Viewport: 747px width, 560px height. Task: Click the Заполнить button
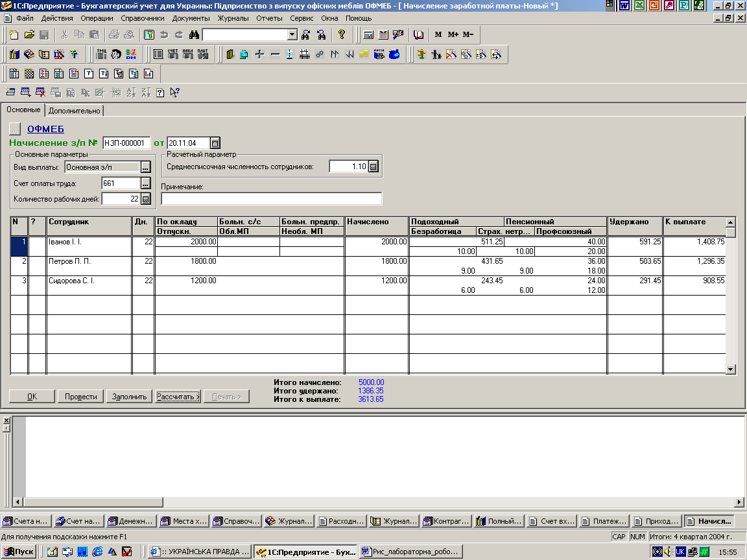[129, 397]
